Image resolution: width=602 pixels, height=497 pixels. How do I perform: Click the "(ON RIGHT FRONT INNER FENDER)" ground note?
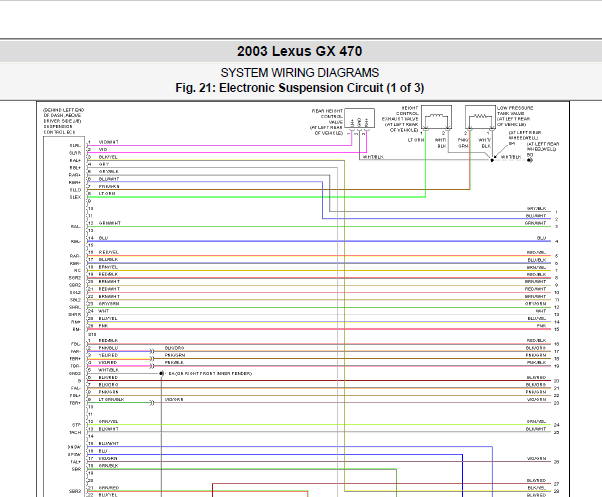[213, 373]
